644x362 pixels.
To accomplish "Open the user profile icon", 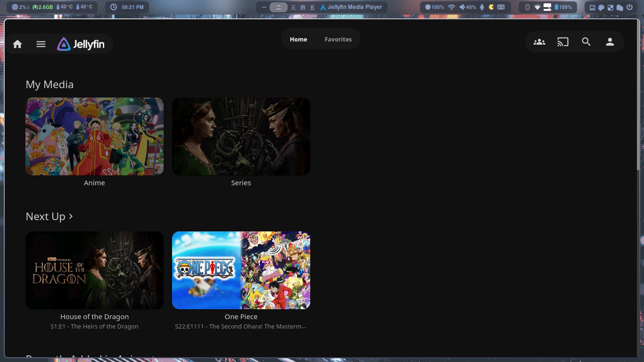I will click(610, 42).
